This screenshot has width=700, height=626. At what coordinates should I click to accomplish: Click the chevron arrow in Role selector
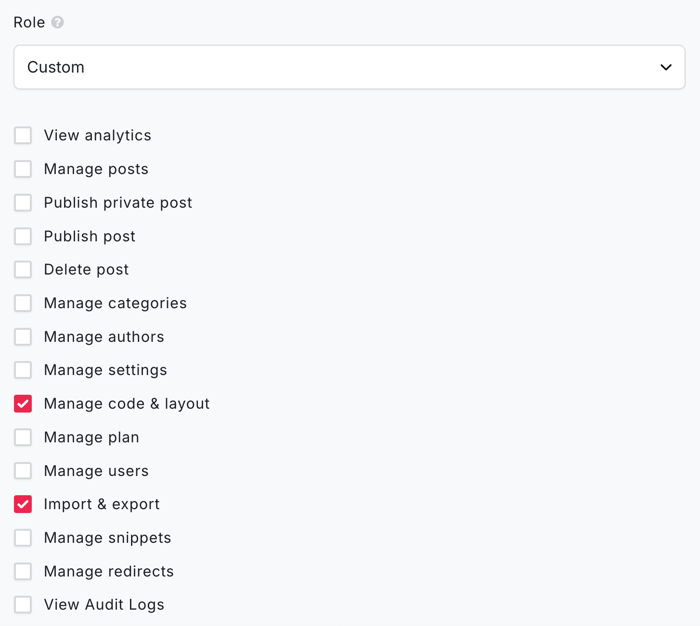[x=666, y=67]
